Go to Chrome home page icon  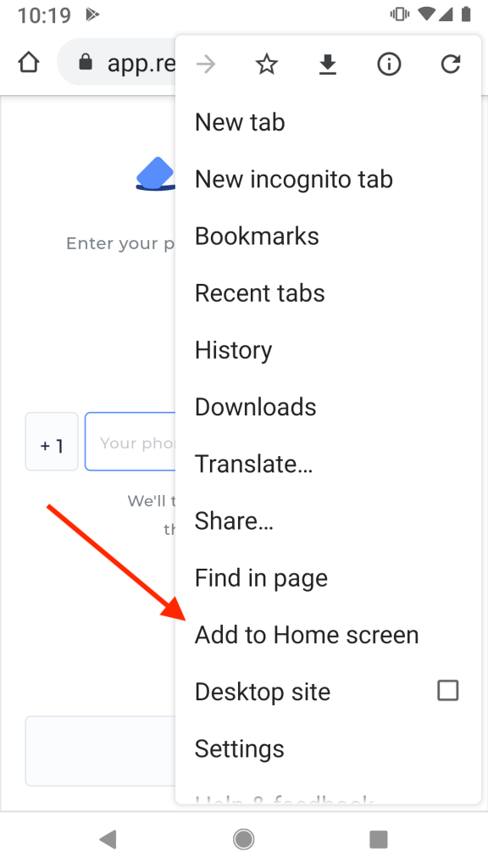29,63
